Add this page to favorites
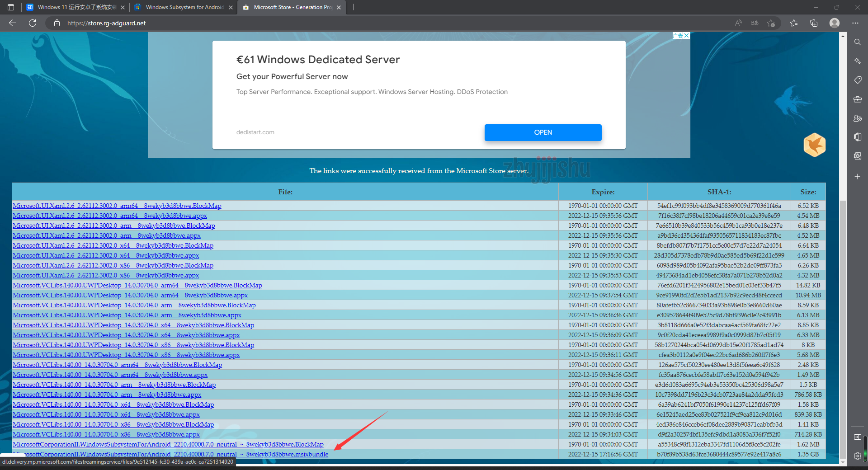This screenshot has width=868, height=470. pos(771,23)
